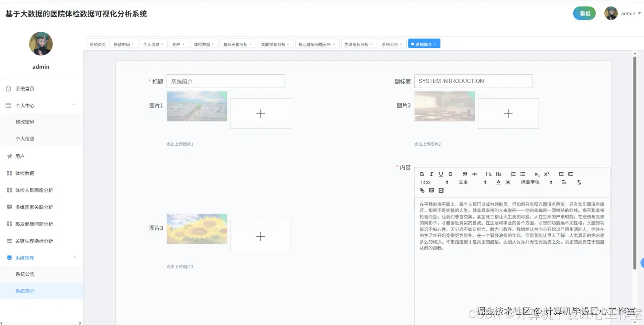
Task: Open 个人信息 in the sidebar
Action: pos(42,139)
